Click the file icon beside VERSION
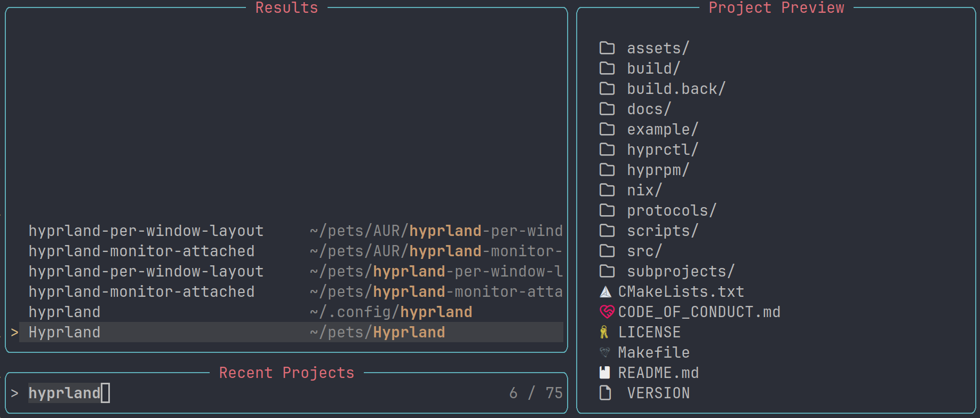The image size is (980, 418). (605, 393)
